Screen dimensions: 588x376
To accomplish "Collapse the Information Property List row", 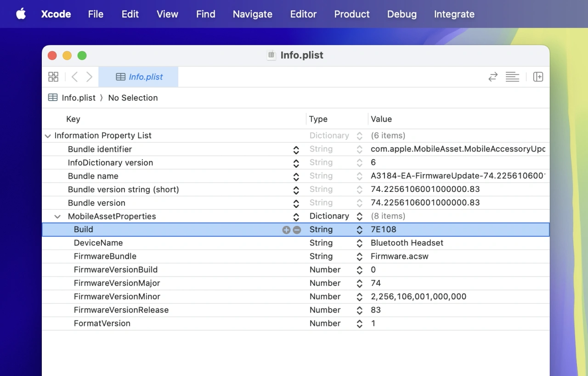I will (x=47, y=136).
